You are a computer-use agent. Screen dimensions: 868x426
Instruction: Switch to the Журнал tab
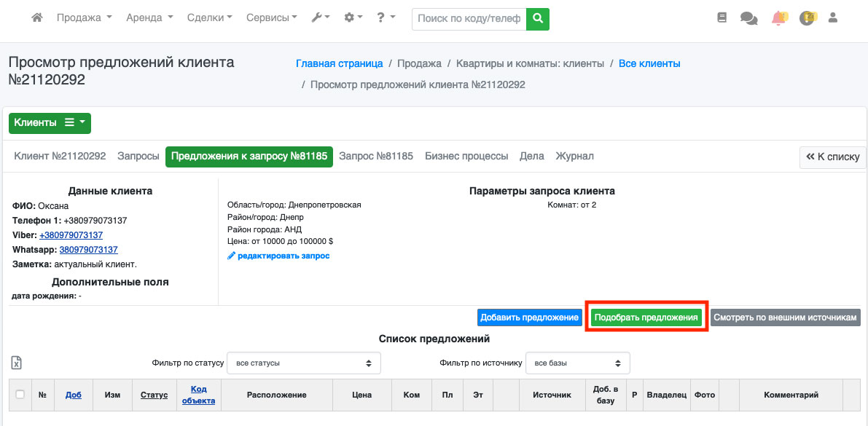coord(574,157)
